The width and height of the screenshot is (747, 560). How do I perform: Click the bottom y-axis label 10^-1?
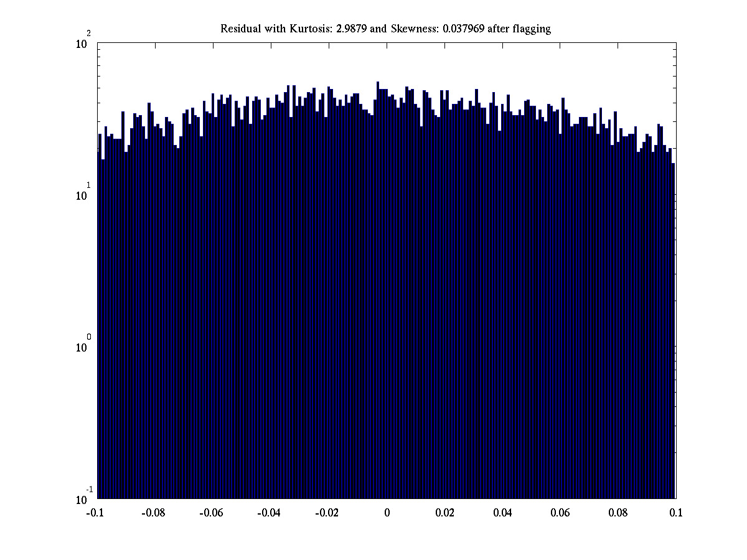point(83,498)
